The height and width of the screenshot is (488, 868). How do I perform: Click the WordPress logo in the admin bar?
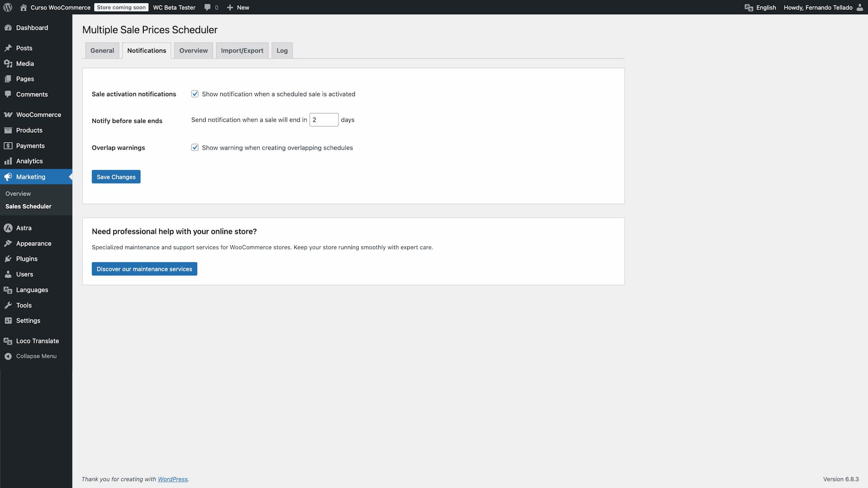[8, 7]
